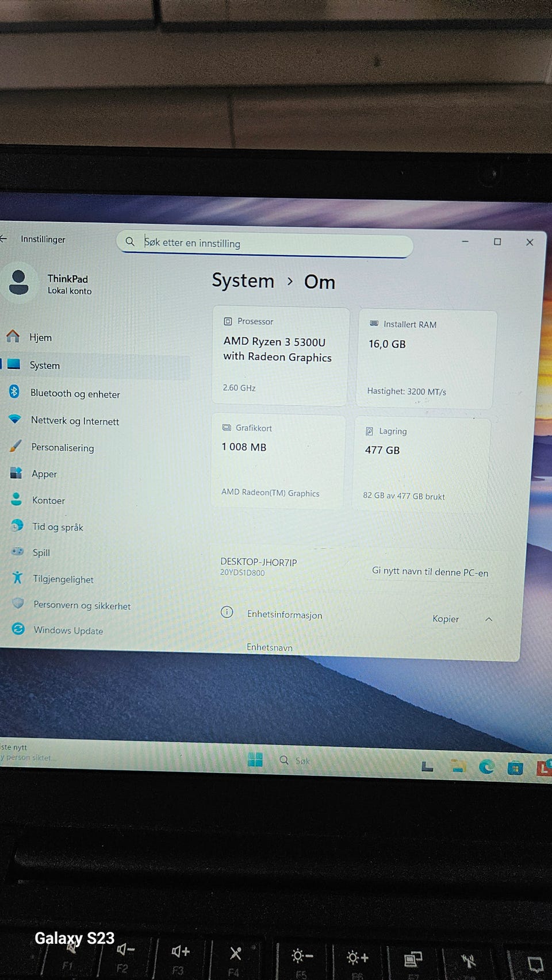
Task: Click the 2.60 GHz processor speed text
Action: (239, 388)
